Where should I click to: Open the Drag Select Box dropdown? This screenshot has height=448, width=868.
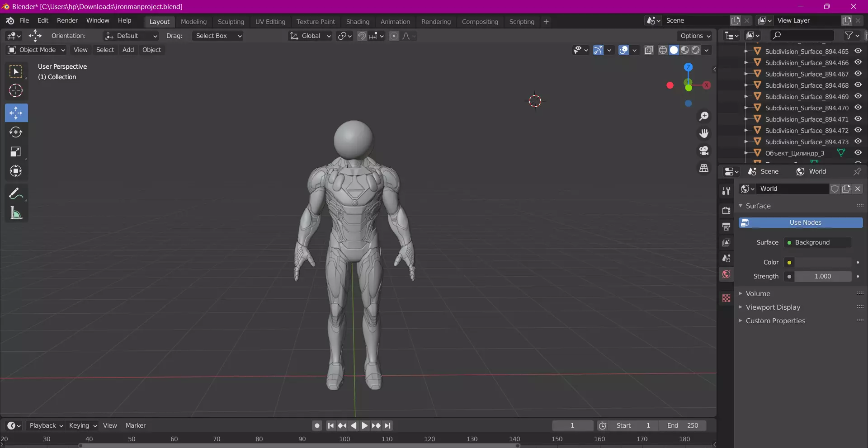pos(218,36)
